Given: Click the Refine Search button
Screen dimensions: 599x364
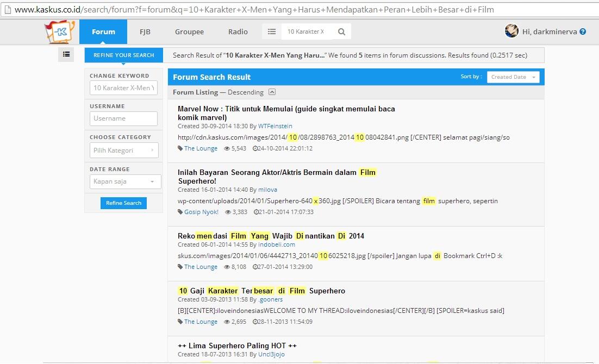Looking at the screenshot, I should (123, 203).
